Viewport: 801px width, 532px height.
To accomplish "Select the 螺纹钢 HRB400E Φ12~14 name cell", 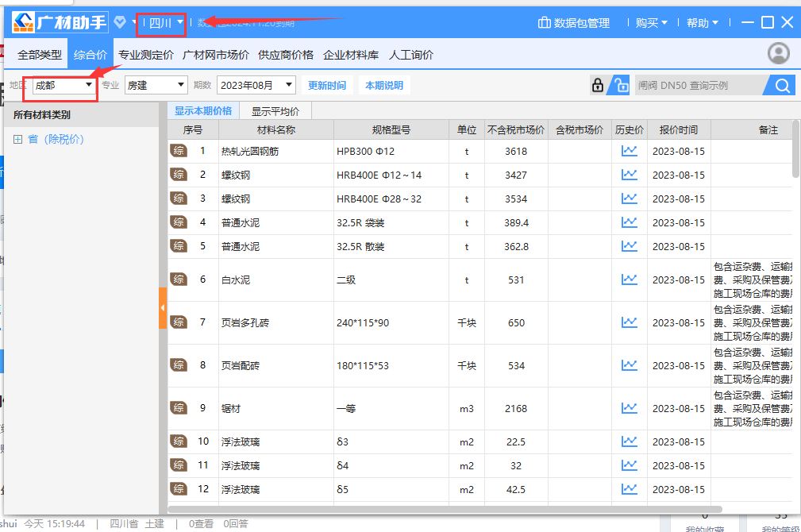I will (276, 175).
